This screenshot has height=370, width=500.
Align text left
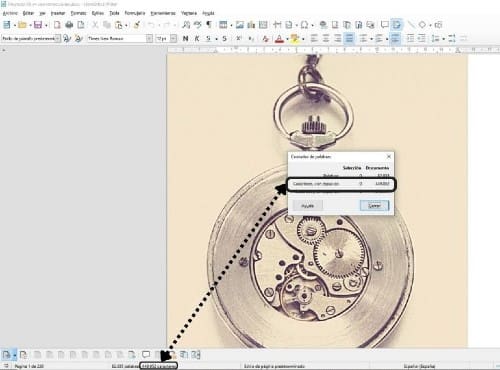(x=314, y=39)
